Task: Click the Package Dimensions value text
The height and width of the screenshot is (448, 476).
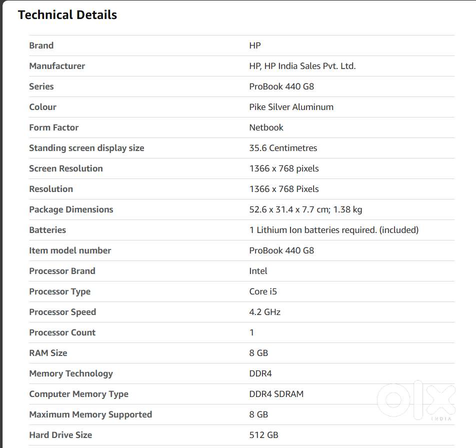Action: tap(305, 209)
